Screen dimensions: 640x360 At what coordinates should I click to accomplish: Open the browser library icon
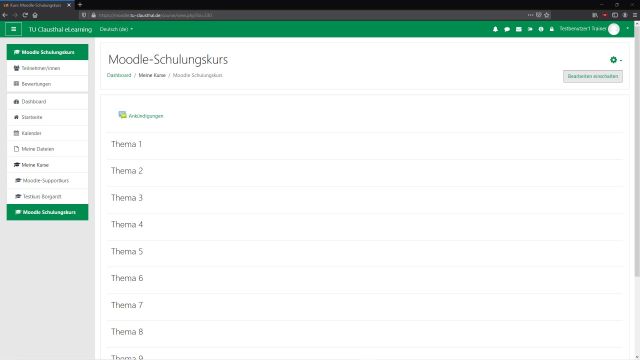click(x=595, y=15)
